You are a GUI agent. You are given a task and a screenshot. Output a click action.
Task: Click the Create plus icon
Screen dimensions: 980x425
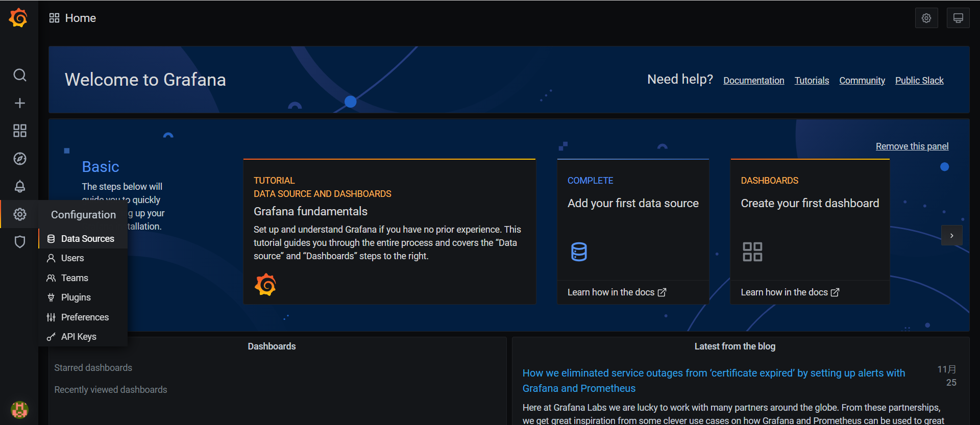19,103
